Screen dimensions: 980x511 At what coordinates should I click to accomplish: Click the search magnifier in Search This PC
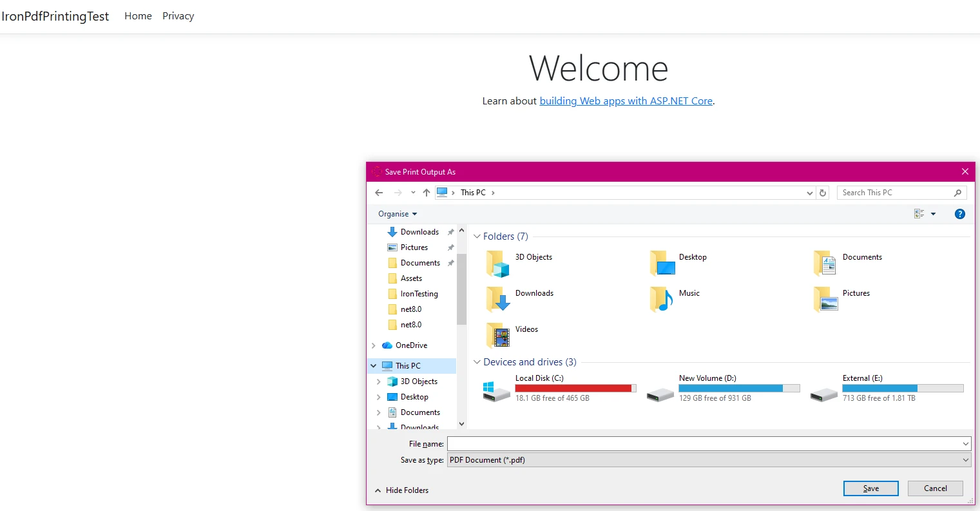point(957,192)
